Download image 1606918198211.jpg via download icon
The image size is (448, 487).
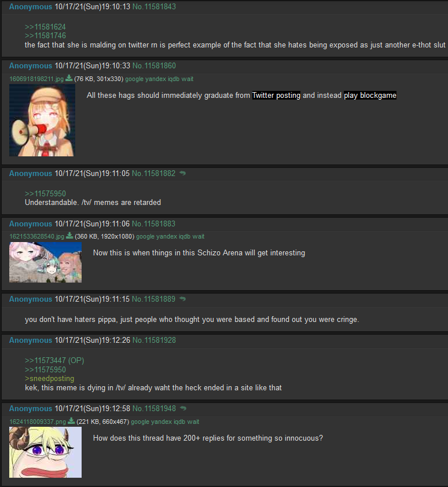(69, 78)
